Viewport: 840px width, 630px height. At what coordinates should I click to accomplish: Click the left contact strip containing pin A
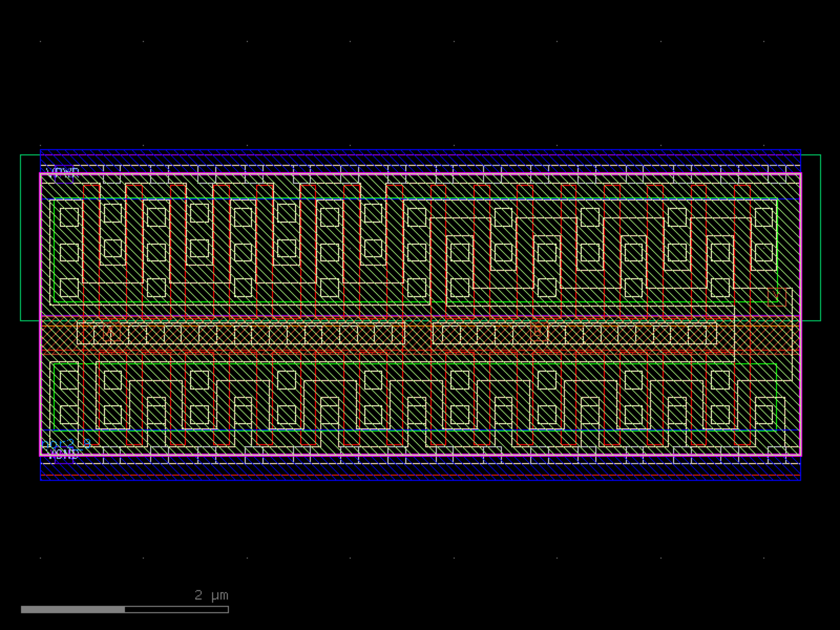point(241,334)
